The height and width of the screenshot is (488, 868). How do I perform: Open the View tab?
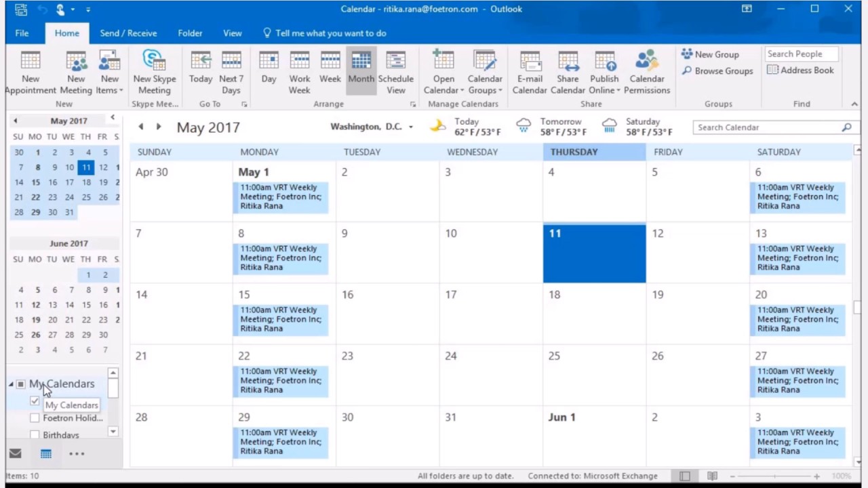(x=232, y=33)
